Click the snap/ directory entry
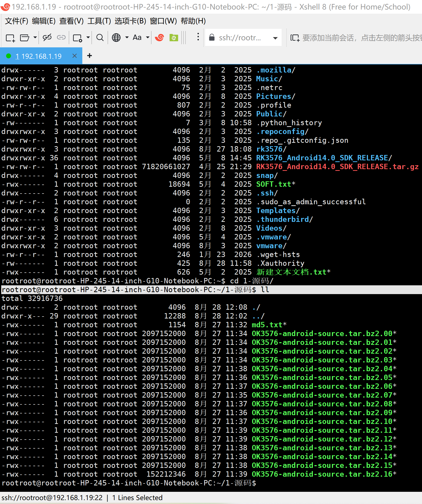This screenshot has height=504, width=422. coord(267,175)
